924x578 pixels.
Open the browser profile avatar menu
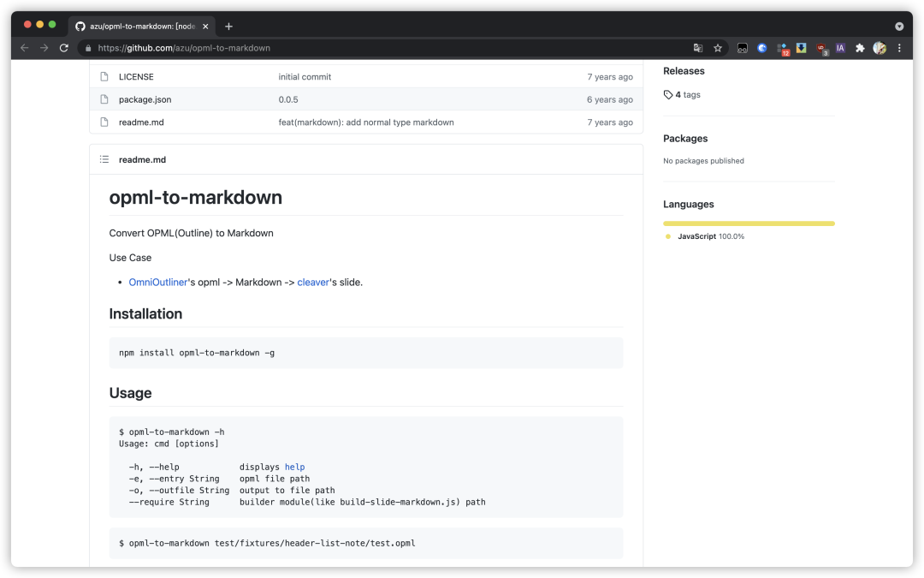pos(879,48)
